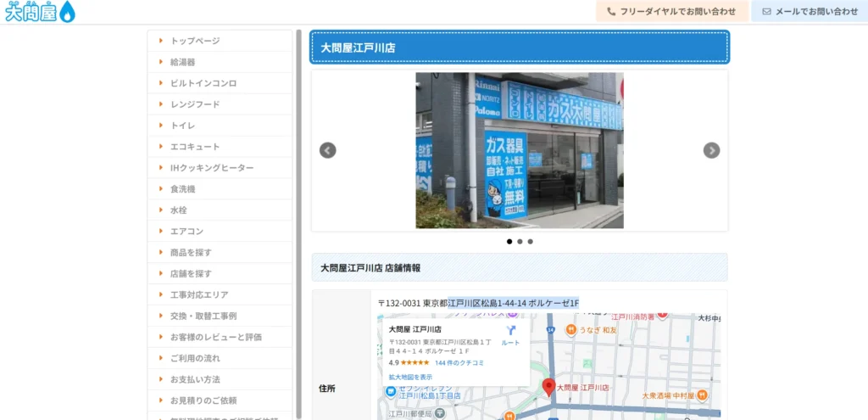The width and height of the screenshot is (868, 420).
Task: Open the 拡大地図を表示 link
Action: [410, 377]
